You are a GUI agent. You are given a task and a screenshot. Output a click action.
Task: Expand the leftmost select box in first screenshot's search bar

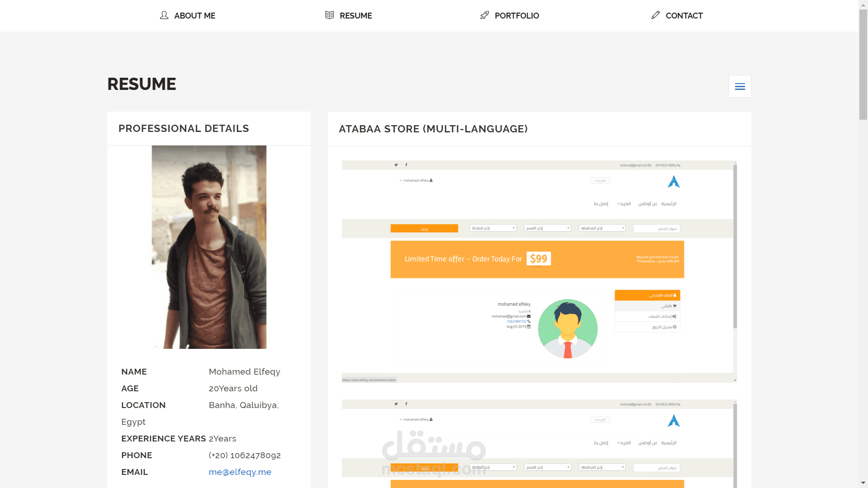pyautogui.click(x=493, y=228)
